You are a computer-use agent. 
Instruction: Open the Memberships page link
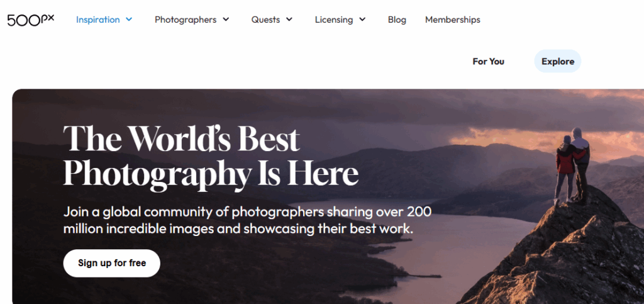[453, 20]
